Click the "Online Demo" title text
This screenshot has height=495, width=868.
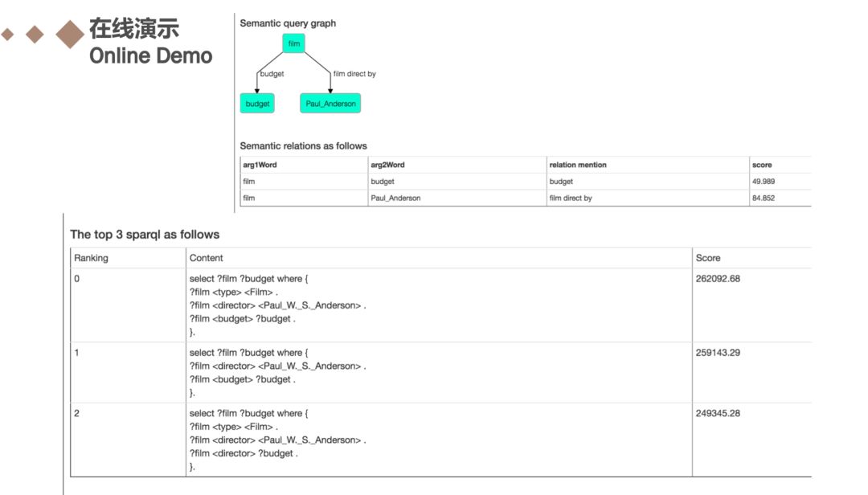151,56
